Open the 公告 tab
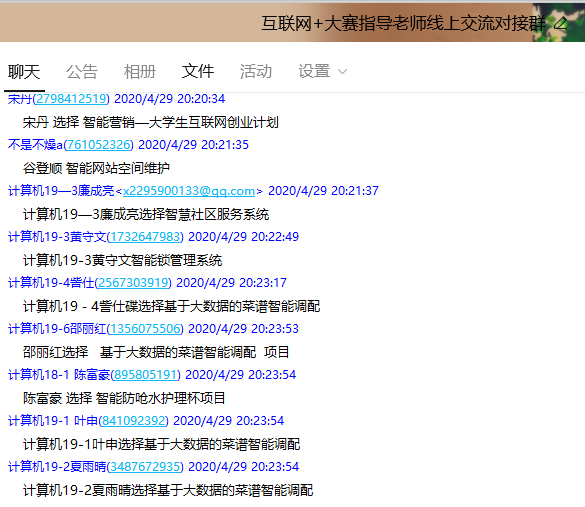 [82, 71]
